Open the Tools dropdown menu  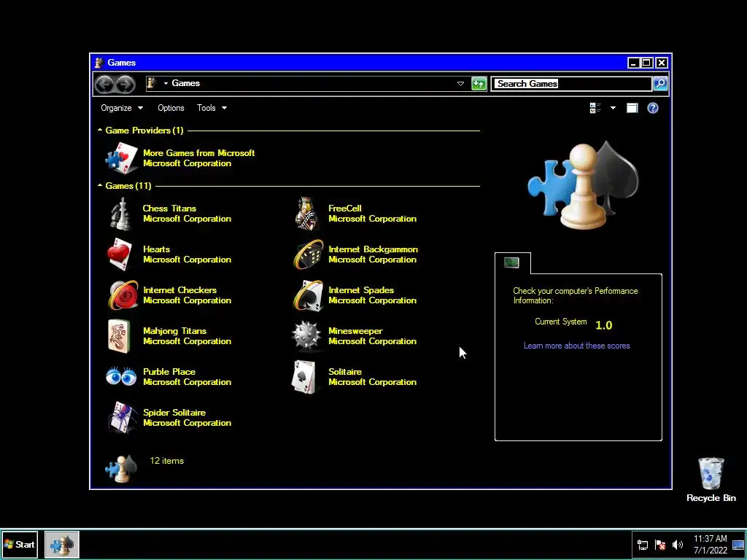(212, 108)
